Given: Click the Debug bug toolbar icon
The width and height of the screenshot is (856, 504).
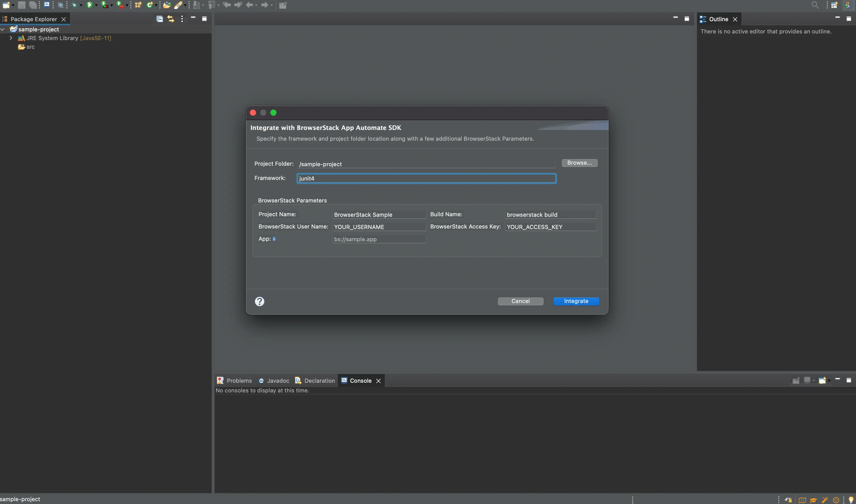Looking at the screenshot, I should [74, 5].
